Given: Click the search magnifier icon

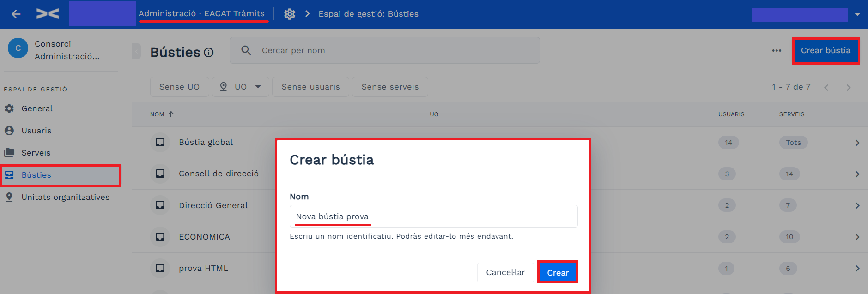Looking at the screenshot, I should (x=246, y=50).
